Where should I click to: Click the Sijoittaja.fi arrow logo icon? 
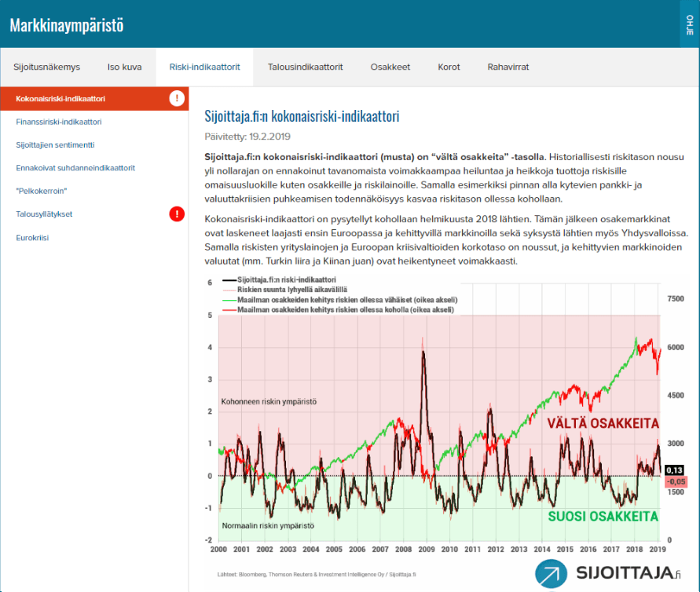(x=551, y=574)
